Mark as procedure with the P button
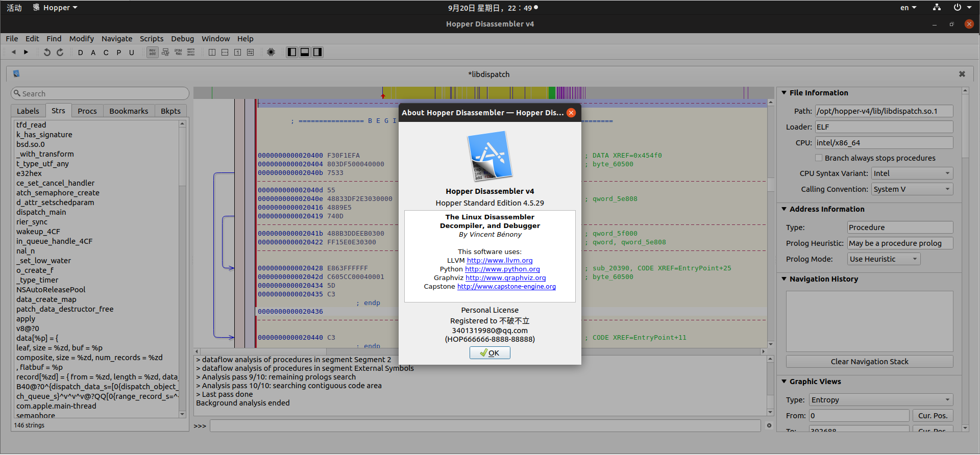The image size is (980, 455). point(119,53)
